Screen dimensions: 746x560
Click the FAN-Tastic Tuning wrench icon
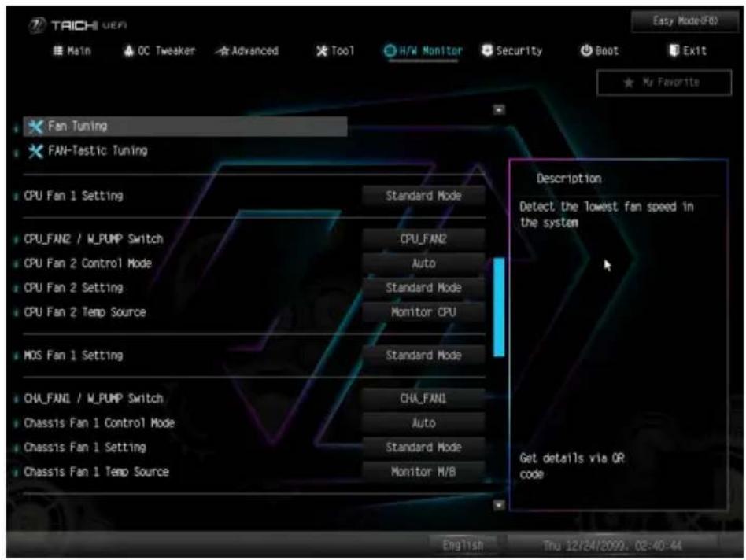[x=35, y=151]
